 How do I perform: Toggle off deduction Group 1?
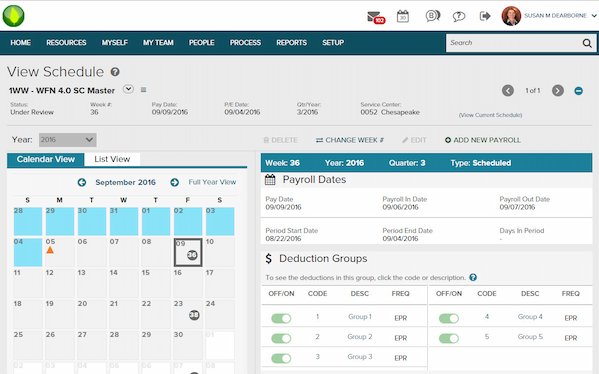click(x=281, y=318)
